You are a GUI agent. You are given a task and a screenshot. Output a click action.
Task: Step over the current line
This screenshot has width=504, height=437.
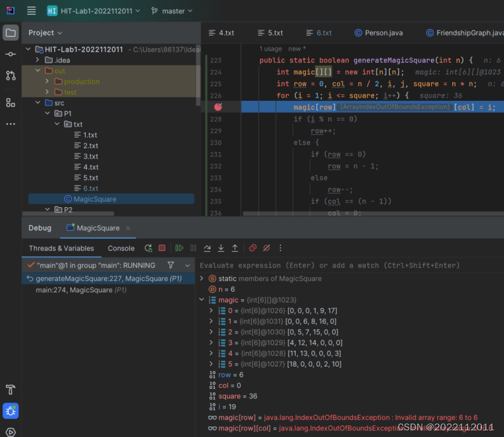coord(208,248)
